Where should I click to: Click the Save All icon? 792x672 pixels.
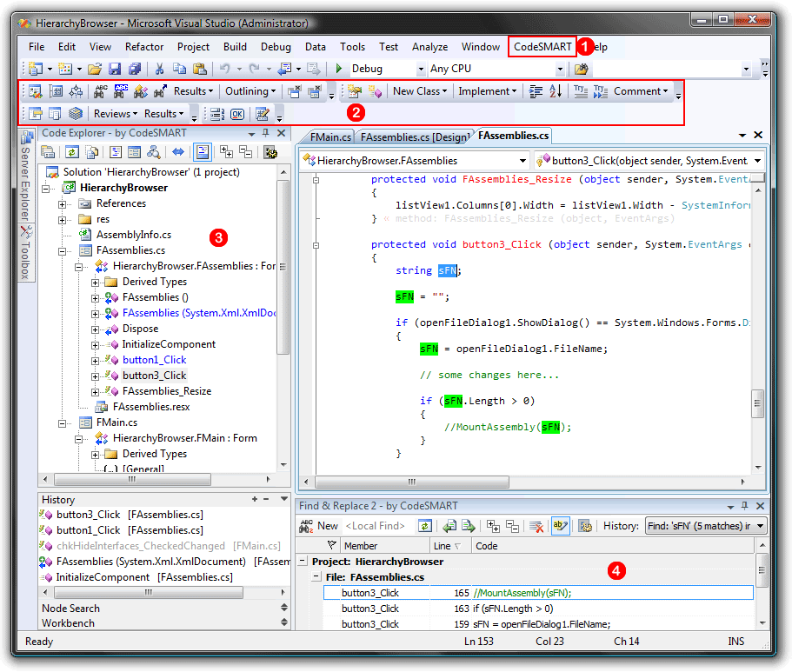135,69
